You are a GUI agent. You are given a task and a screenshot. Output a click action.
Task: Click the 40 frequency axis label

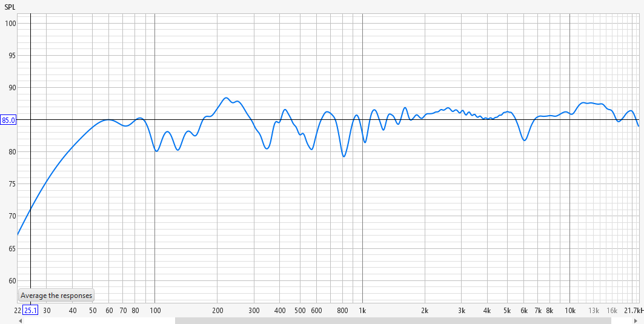[x=73, y=310]
